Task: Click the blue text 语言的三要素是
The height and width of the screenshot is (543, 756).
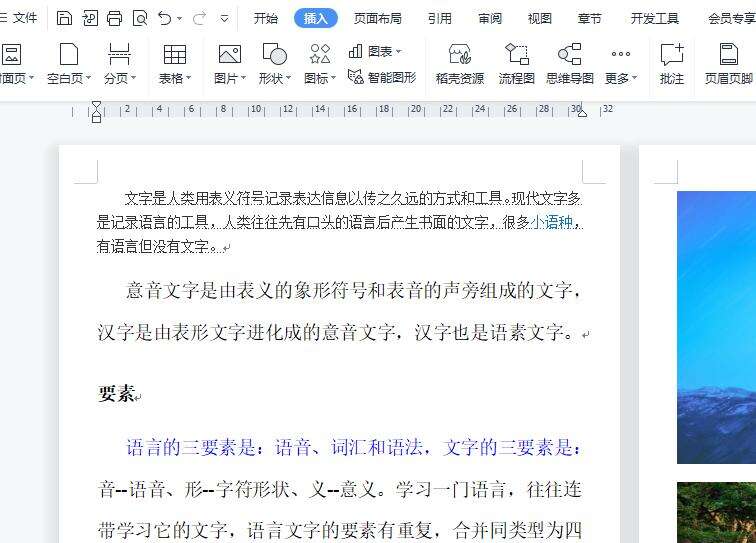Action: point(190,448)
